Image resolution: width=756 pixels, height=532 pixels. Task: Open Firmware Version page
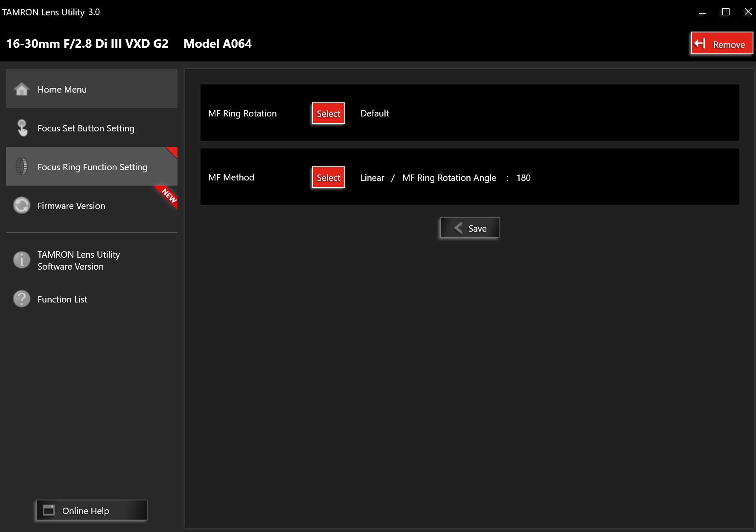tap(92, 205)
